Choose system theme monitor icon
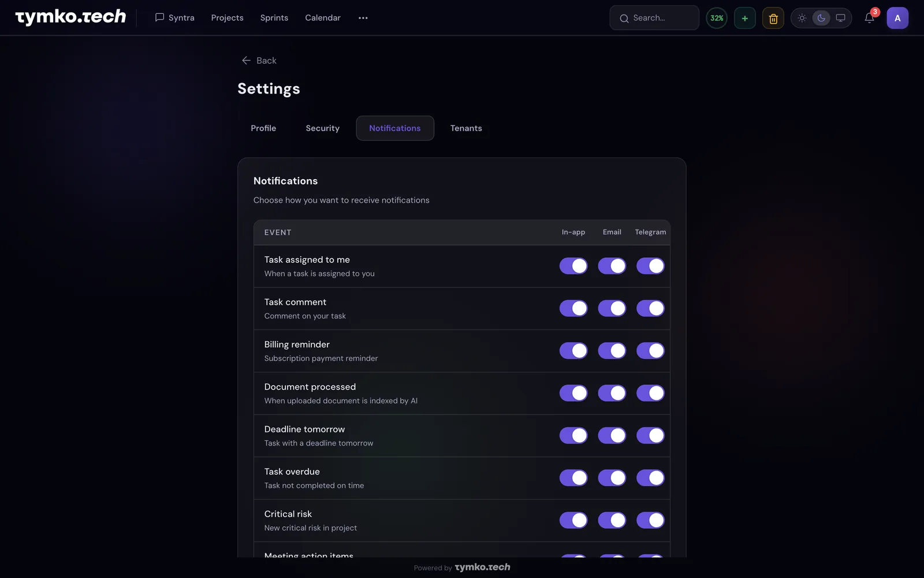Viewport: 924px width, 578px height. coord(841,18)
